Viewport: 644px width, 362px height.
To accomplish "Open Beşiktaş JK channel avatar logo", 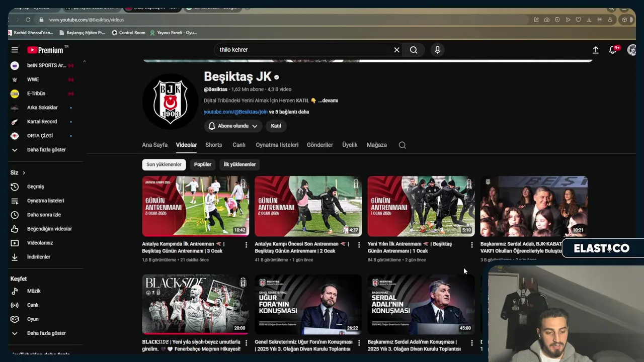I will 170,101.
